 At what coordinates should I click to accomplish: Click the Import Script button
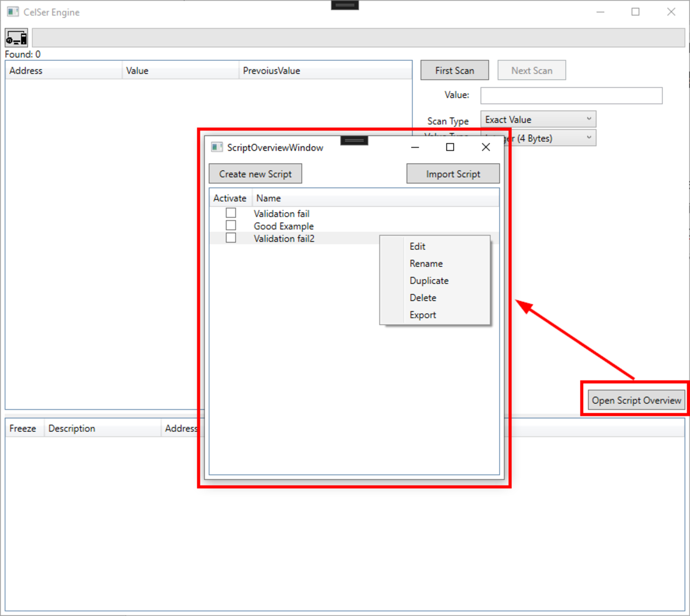[x=453, y=174]
